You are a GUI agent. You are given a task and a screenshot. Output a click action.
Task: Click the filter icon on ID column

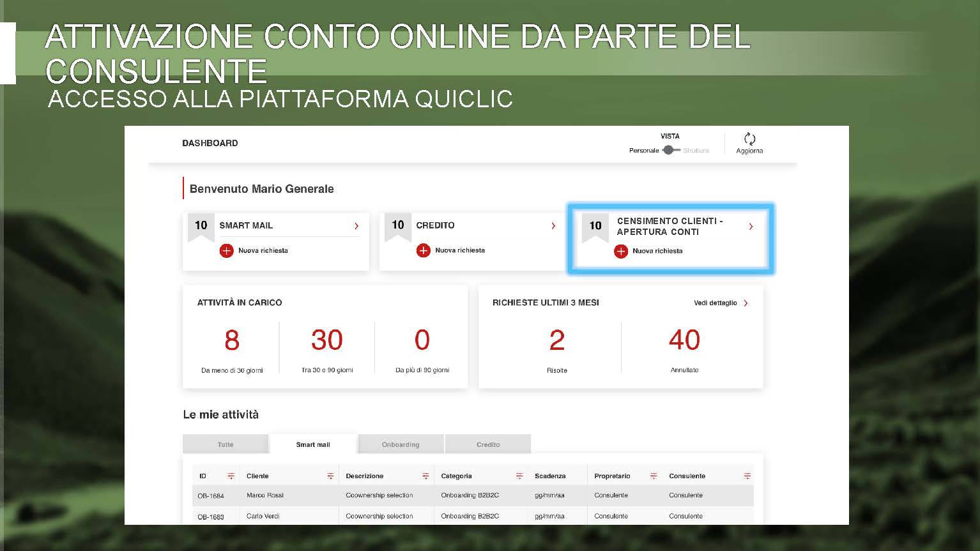[231, 476]
